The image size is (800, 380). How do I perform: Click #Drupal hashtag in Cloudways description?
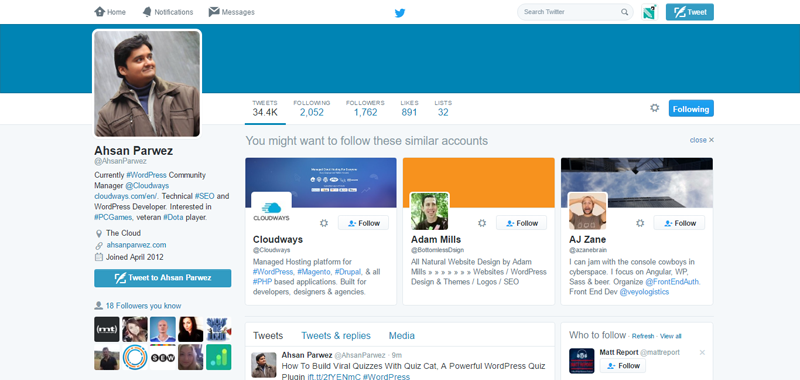point(348,272)
